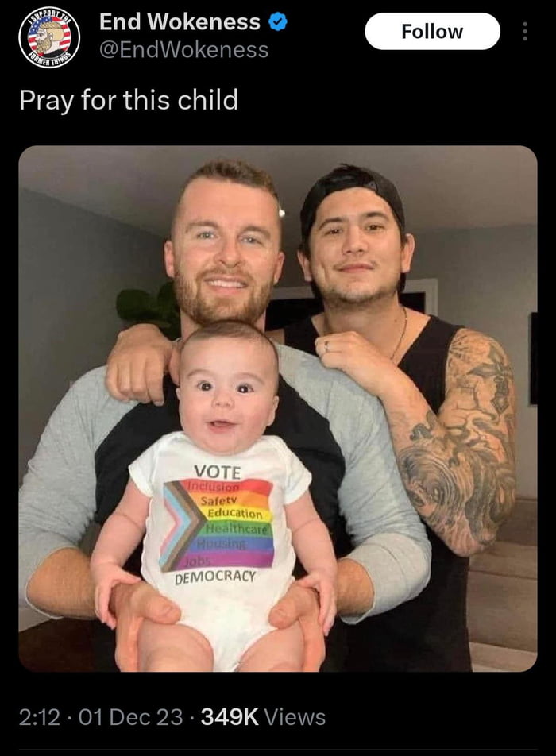Click the 2:12 timestamp
The width and height of the screenshot is (556, 756).
40,717
